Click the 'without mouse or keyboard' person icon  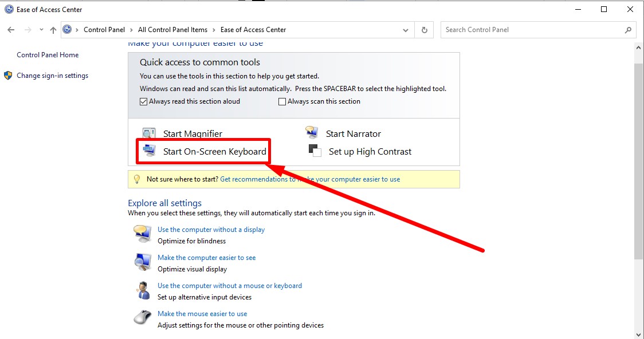point(142,290)
